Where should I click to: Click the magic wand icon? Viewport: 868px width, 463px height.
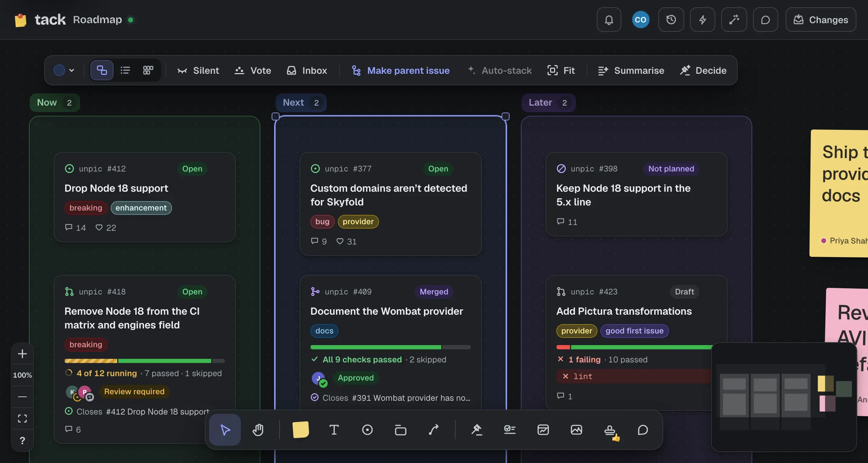coord(734,20)
